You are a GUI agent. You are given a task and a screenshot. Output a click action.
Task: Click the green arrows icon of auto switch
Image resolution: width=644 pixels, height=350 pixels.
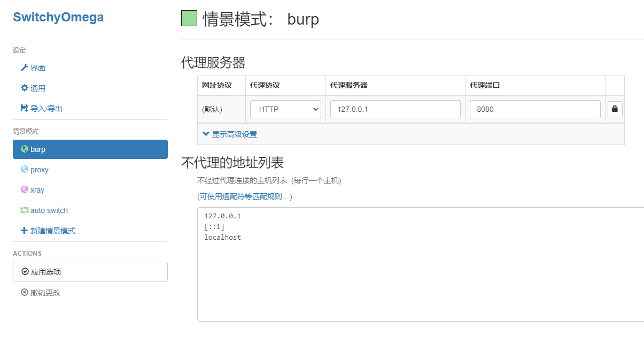click(25, 210)
